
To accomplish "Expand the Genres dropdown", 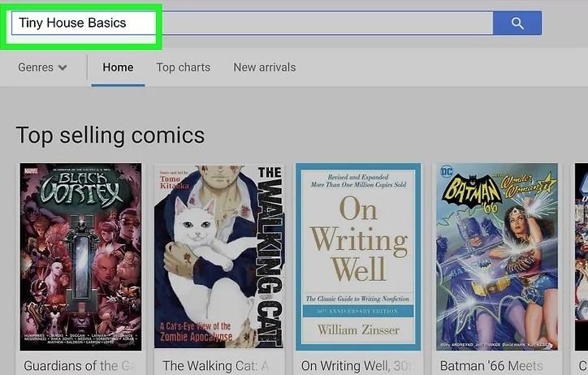I will 42,67.
